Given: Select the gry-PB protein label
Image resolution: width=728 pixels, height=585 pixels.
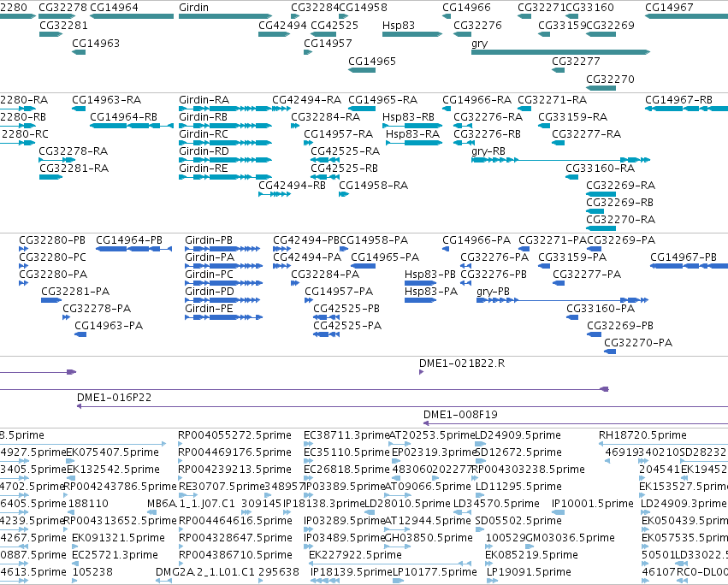Looking at the screenshot, I should tap(493, 292).
